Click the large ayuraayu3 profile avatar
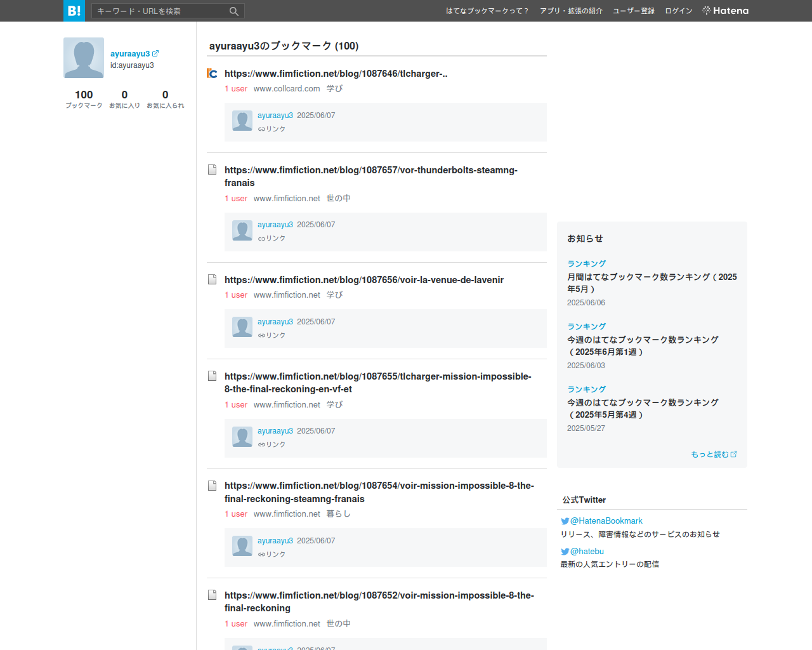The image size is (812, 650). (x=84, y=58)
